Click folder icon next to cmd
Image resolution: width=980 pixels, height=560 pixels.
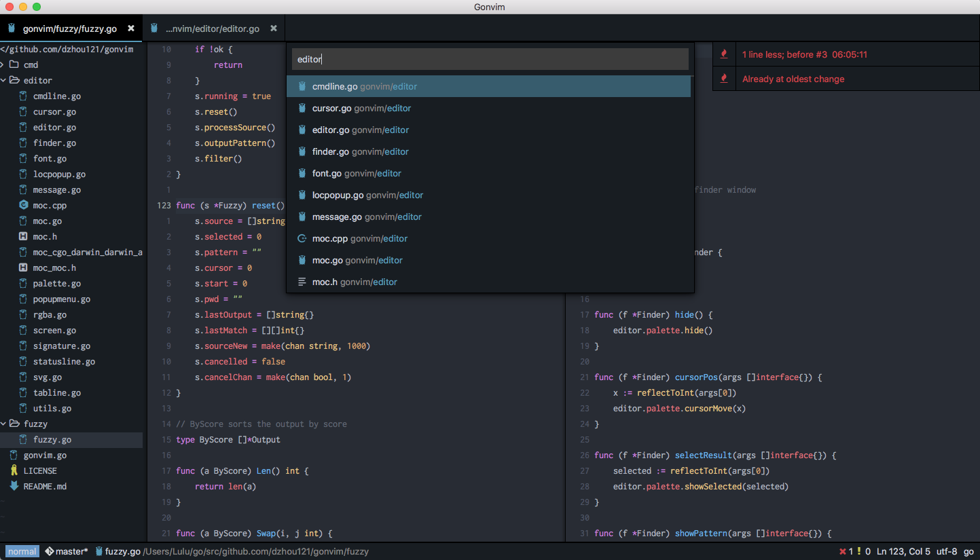pos(14,65)
